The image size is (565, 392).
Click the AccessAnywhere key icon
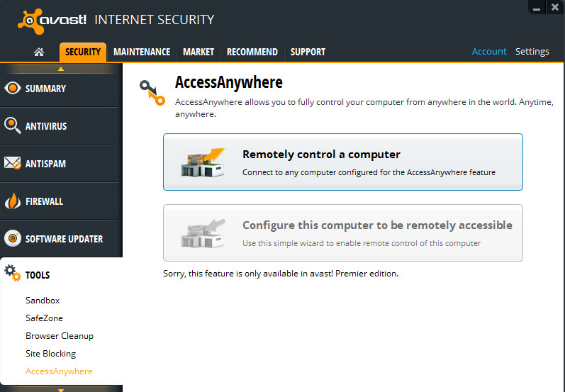pos(152,93)
